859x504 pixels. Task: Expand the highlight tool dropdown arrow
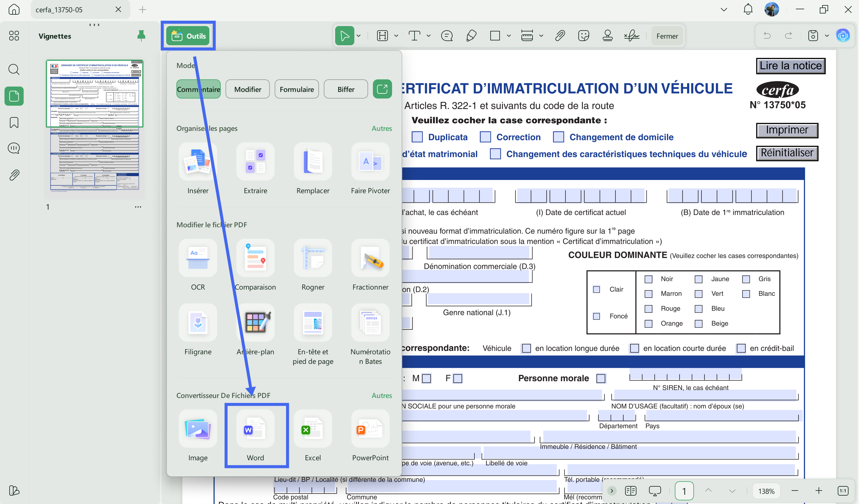[396, 36]
